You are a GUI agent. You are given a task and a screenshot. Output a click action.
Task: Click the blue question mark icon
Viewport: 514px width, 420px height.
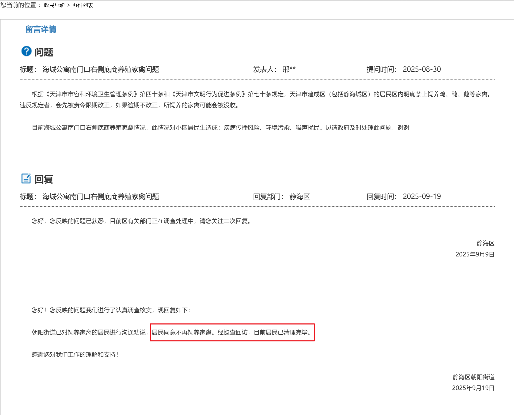(x=26, y=51)
